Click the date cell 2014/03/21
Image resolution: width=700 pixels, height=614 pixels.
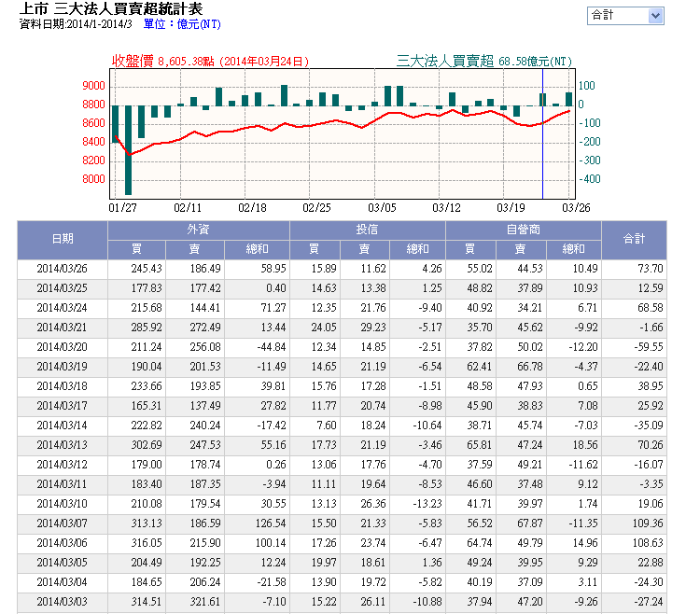point(62,328)
